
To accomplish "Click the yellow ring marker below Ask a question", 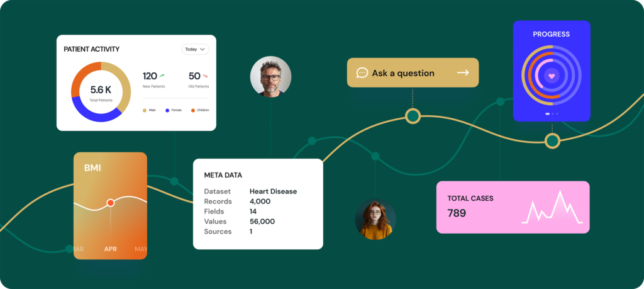I will click(413, 116).
